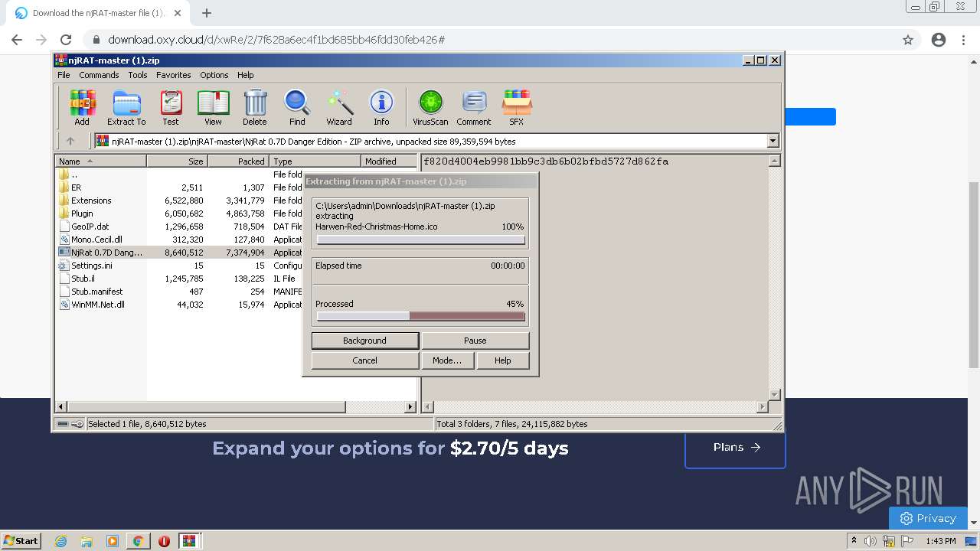This screenshot has height=551, width=980.
Task: Open Chrome three-dot menu
Action: click(x=964, y=40)
